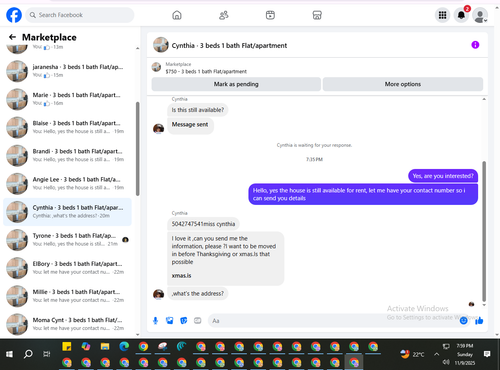Click the 'what's the address?' message
Screen dimensions: 500x370
click(198, 294)
